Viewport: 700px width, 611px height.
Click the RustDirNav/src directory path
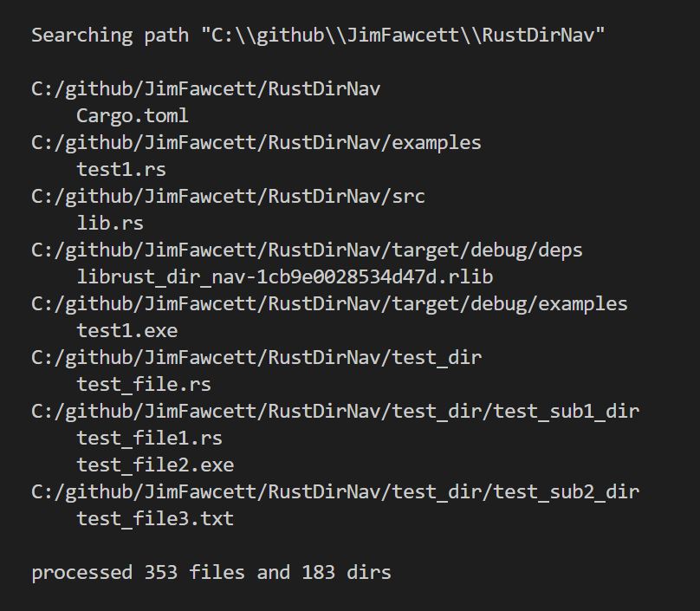click(228, 196)
